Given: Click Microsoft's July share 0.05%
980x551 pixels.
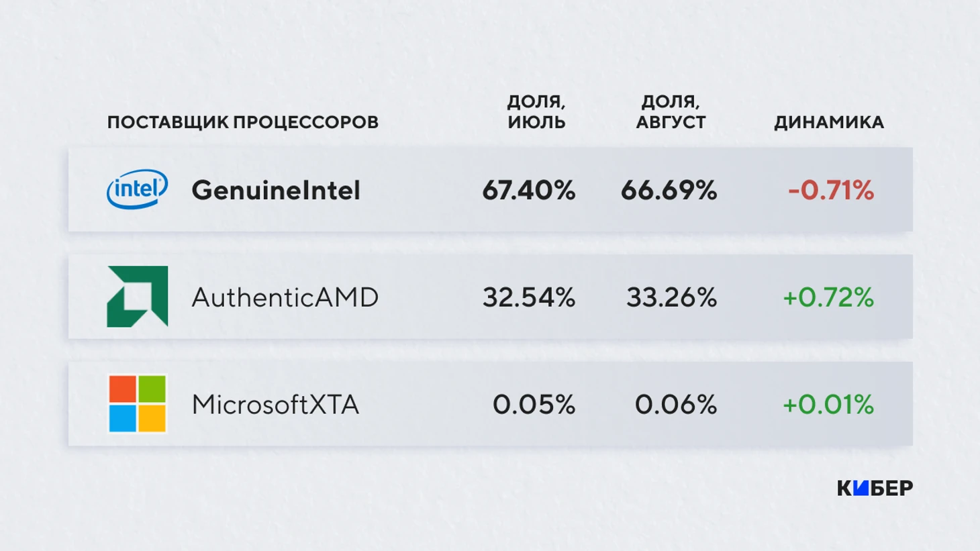Looking at the screenshot, I should click(x=534, y=405).
